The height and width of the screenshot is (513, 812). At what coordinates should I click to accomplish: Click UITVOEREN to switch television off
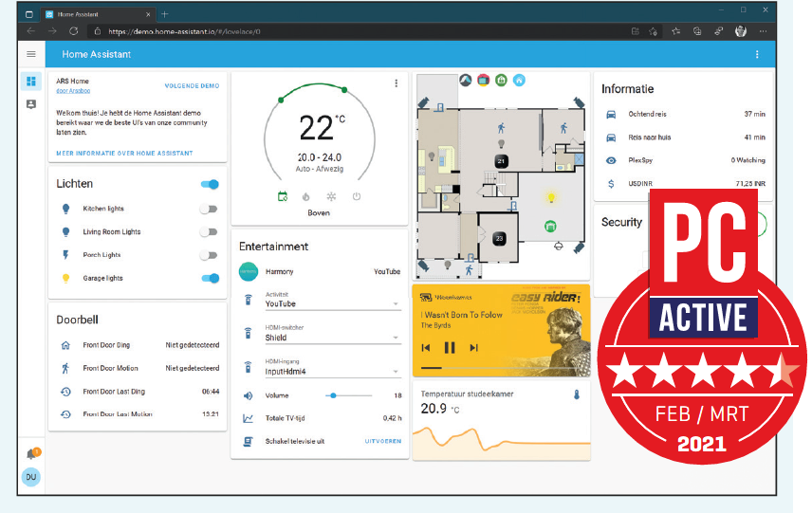383,441
